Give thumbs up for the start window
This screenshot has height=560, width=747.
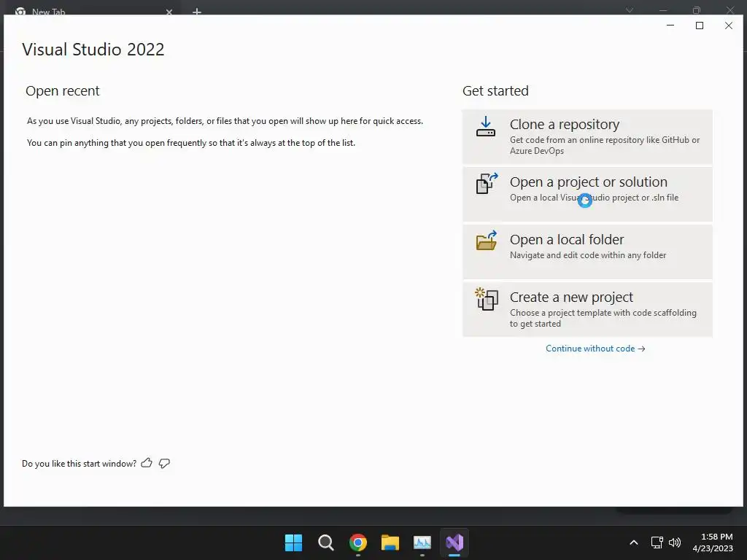coord(147,463)
